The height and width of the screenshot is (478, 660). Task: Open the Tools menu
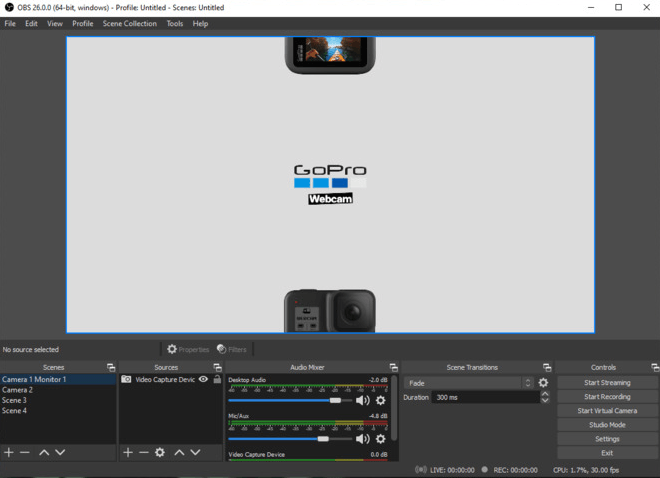tap(175, 24)
